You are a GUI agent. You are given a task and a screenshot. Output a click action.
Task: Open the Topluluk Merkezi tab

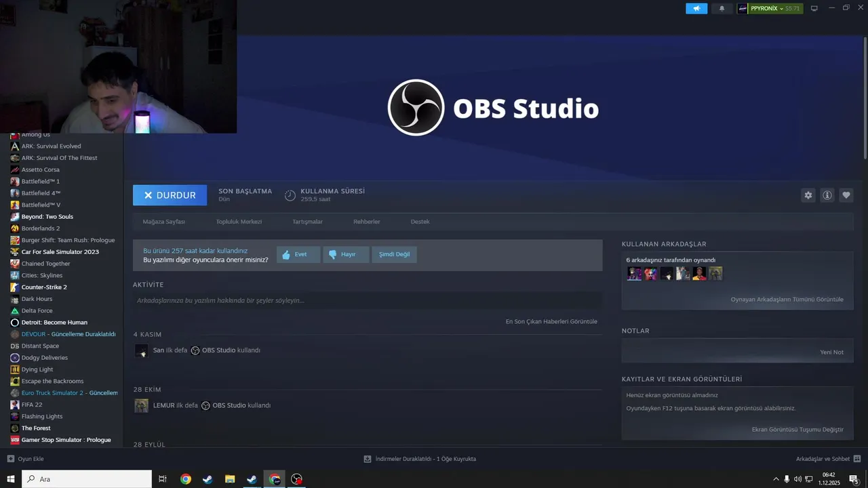[239, 222]
